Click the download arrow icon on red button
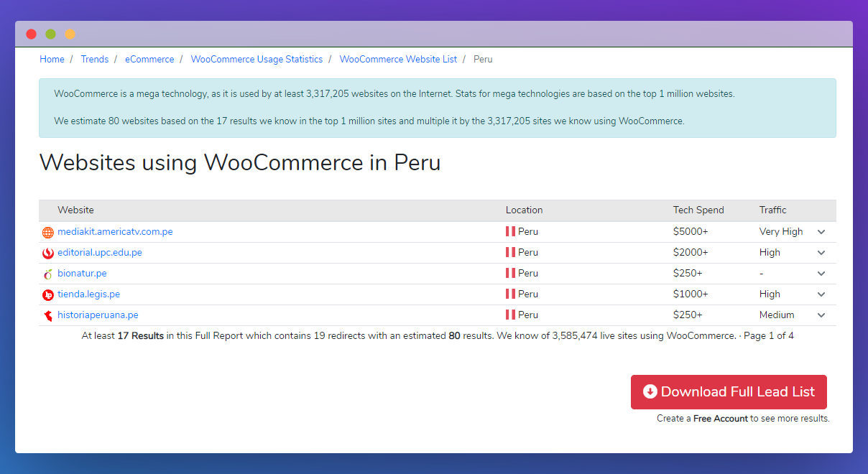 (x=650, y=391)
